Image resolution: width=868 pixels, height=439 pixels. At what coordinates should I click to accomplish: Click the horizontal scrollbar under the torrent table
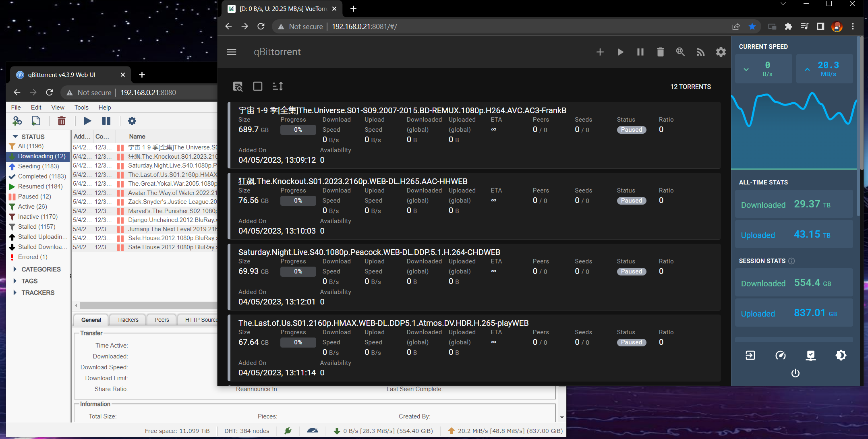point(148,305)
